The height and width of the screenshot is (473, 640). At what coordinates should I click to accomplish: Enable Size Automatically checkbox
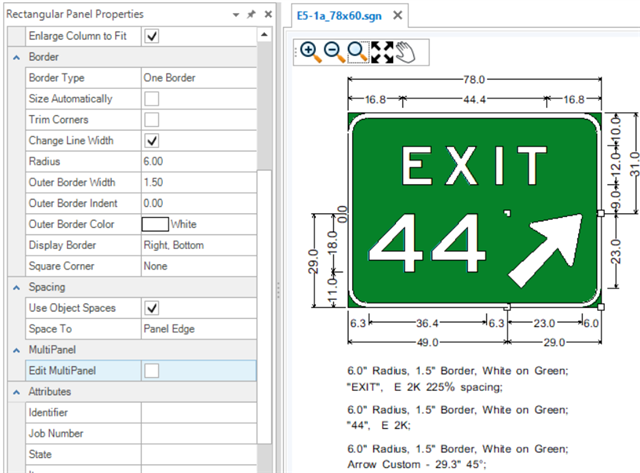(152, 99)
